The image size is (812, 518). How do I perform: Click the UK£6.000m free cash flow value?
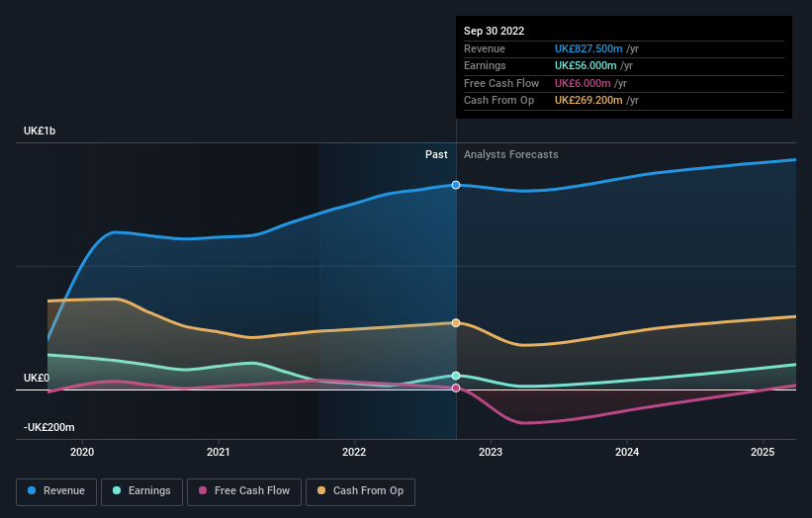pyautogui.click(x=583, y=83)
